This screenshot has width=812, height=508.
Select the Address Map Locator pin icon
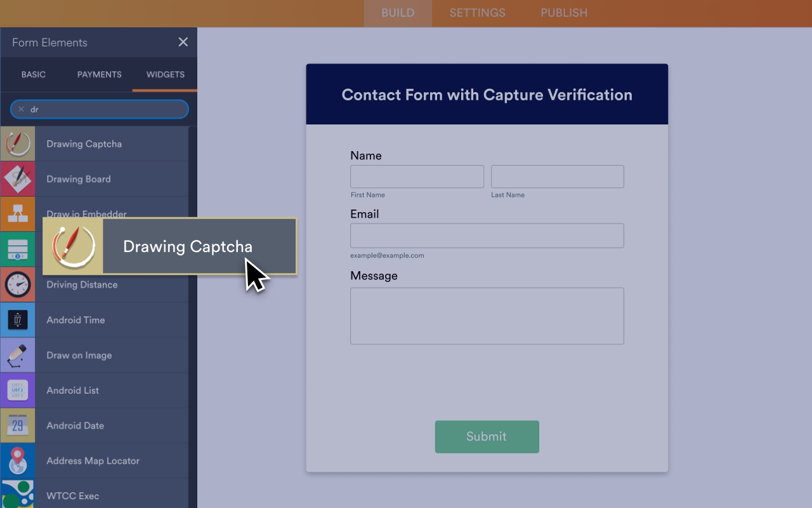click(x=18, y=460)
